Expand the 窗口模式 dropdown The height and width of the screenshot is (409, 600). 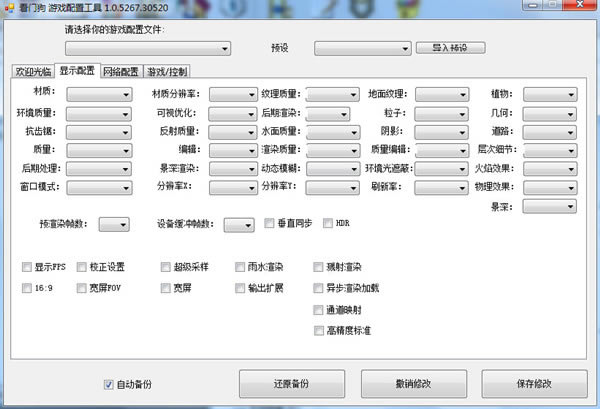click(x=98, y=186)
